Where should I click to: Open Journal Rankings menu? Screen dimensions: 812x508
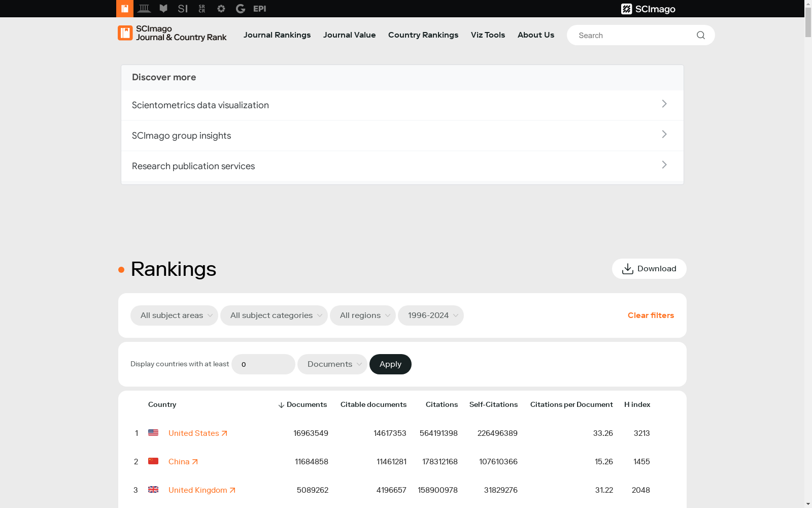click(277, 35)
